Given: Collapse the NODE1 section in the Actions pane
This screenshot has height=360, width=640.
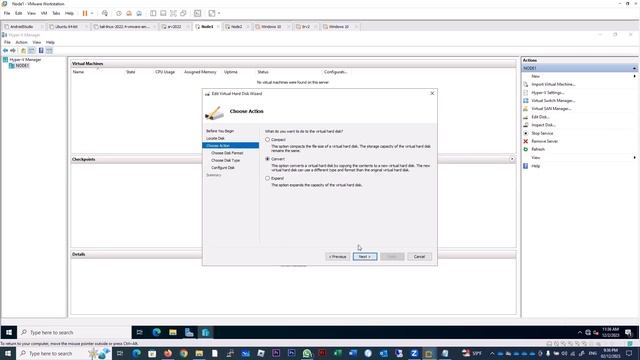Looking at the screenshot, I should (x=634, y=68).
